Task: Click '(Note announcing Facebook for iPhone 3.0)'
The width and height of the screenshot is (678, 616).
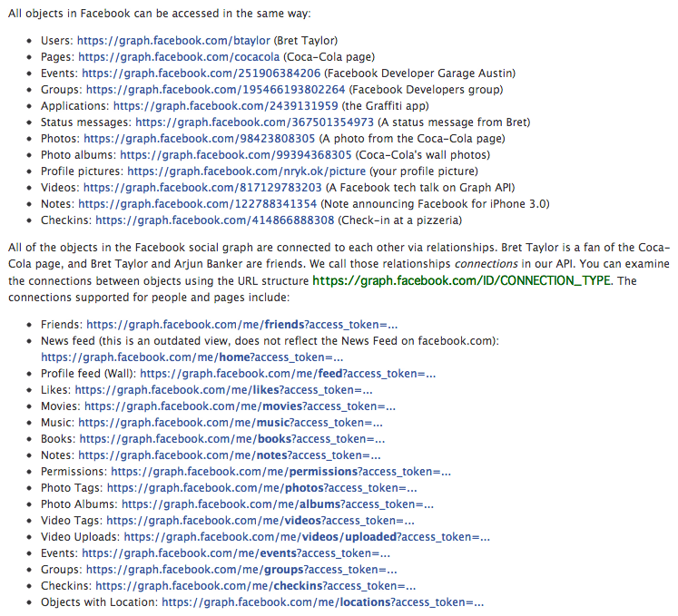Action: pos(435,204)
